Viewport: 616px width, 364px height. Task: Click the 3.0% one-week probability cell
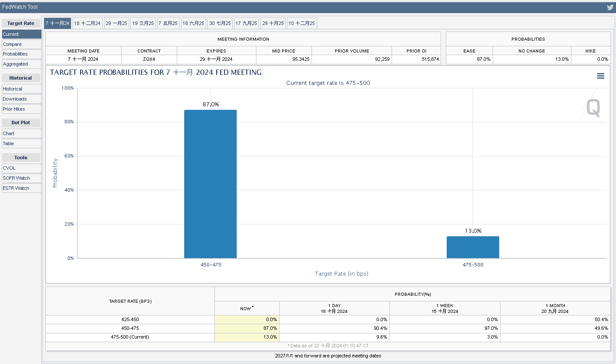445,337
